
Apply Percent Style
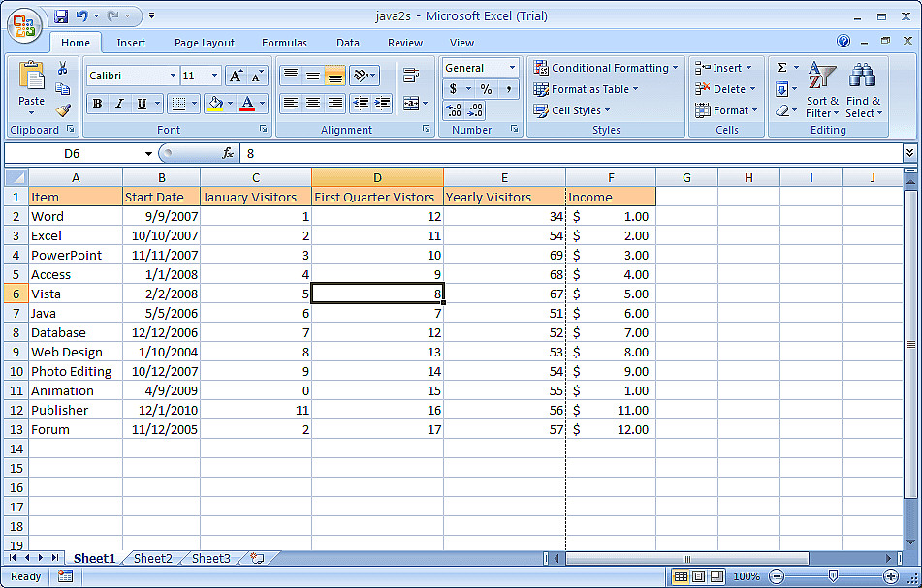tap(486, 89)
